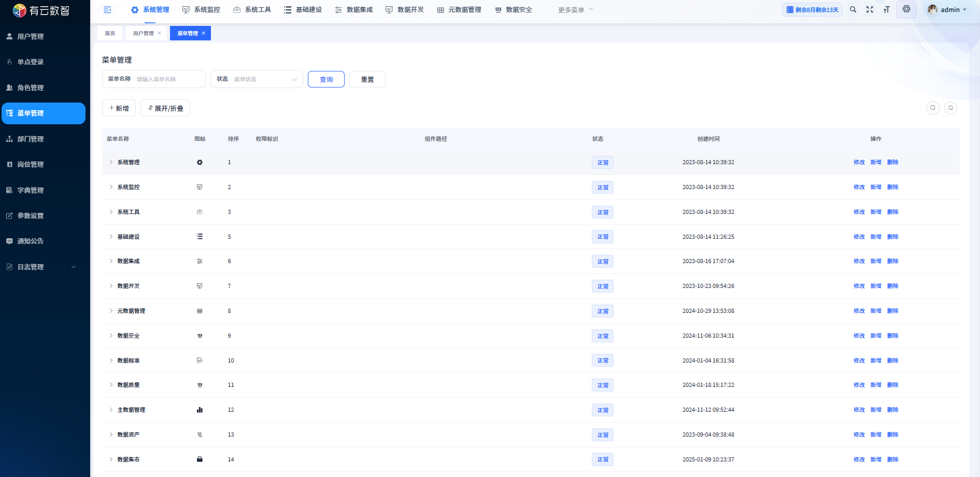
Task: Click 删除 for the 数据安全 row
Action: pos(892,336)
